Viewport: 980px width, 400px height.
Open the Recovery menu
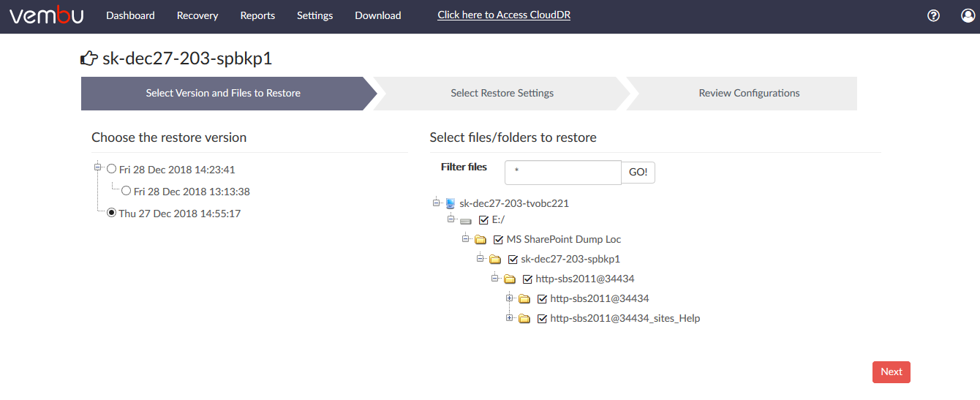[x=197, y=15]
